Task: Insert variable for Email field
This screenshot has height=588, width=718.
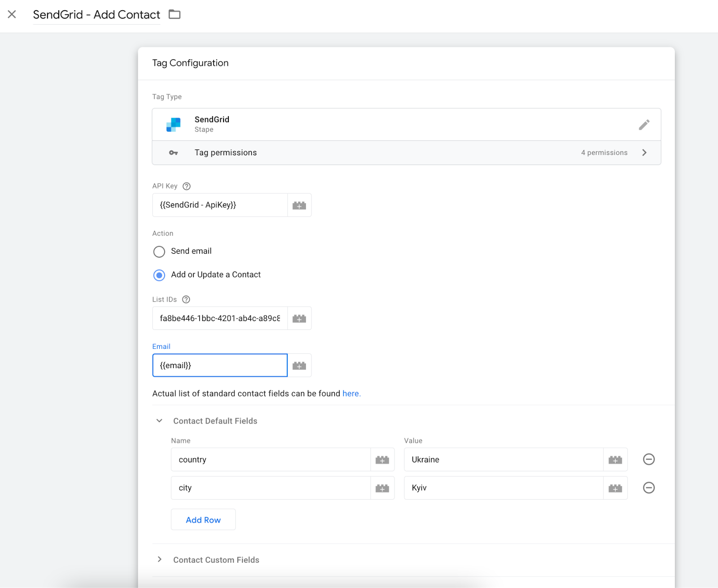Action: coord(299,365)
